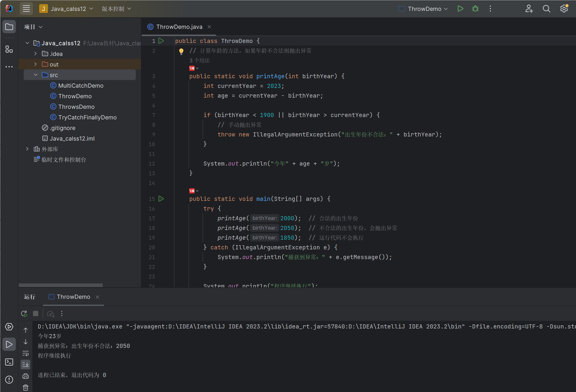Open TryCatchFinallyDemo class in project tree
This screenshot has width=576, height=392.
(x=87, y=117)
